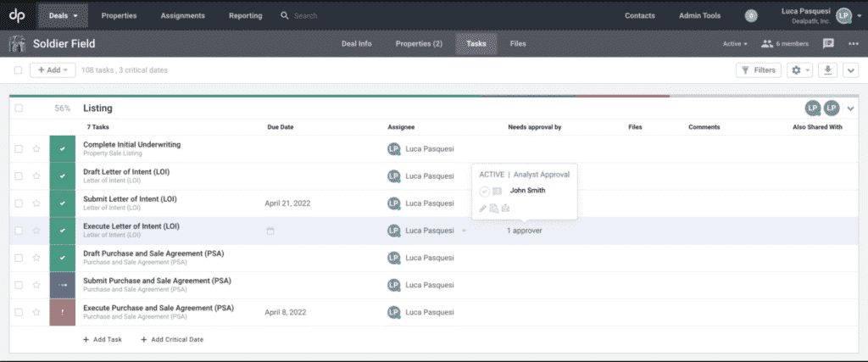Check the Submit Purchase and Sale Agreement checkbox
Viewport: 868px width, 362px height.
[x=19, y=285]
